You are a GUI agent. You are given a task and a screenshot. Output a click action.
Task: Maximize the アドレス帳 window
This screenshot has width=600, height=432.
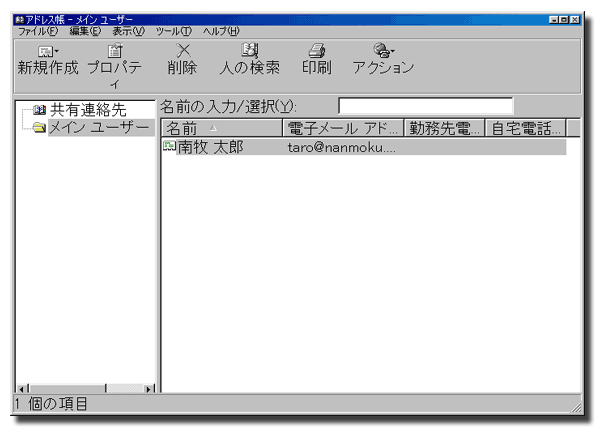click(564, 20)
